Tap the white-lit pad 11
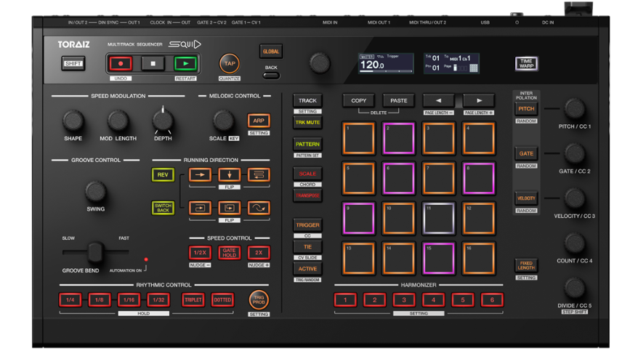This screenshot has width=630, height=364. pos(438,218)
